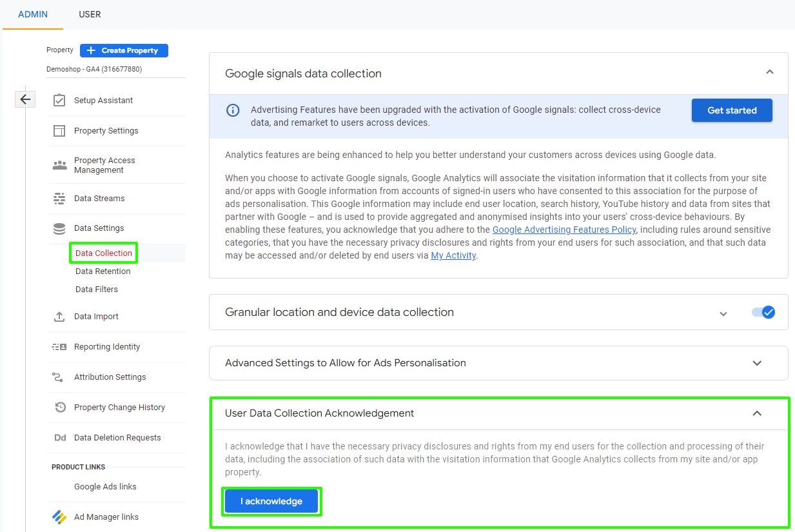
Task: Switch to the USER tab
Action: click(90, 14)
